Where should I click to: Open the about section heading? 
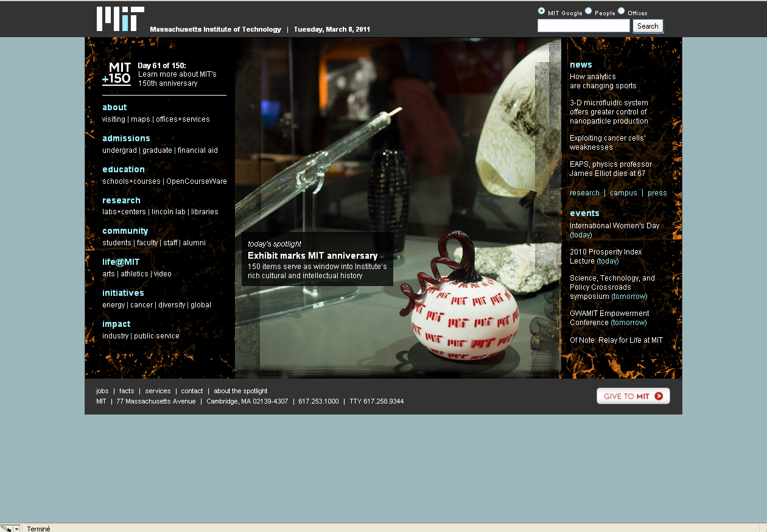114,107
